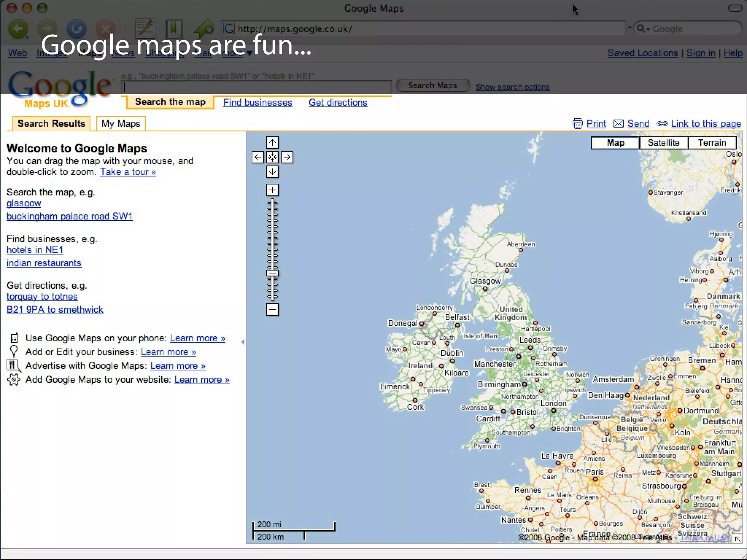Click the Print printer icon
Image resolution: width=747 pixels, height=560 pixels.
pos(577,124)
